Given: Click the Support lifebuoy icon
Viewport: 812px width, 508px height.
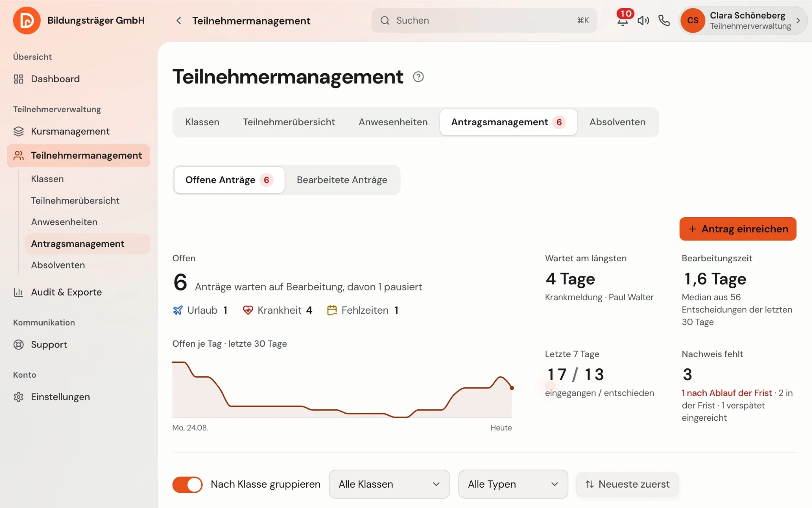Looking at the screenshot, I should (x=18, y=345).
